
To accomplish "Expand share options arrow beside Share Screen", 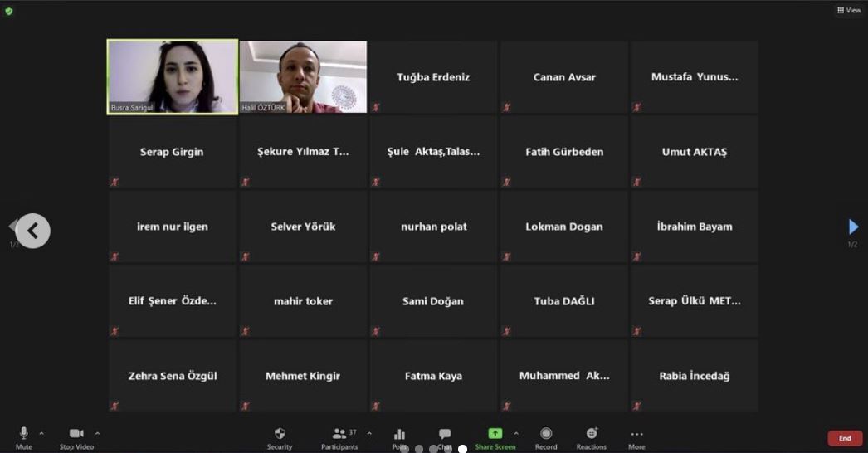I will click(516, 433).
